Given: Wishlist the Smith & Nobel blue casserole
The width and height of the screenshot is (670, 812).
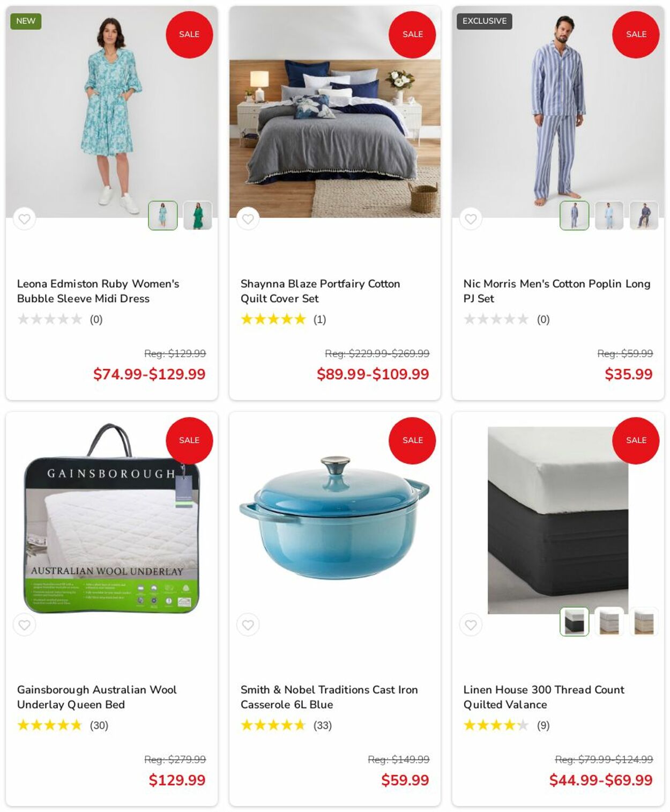Looking at the screenshot, I should [x=248, y=625].
